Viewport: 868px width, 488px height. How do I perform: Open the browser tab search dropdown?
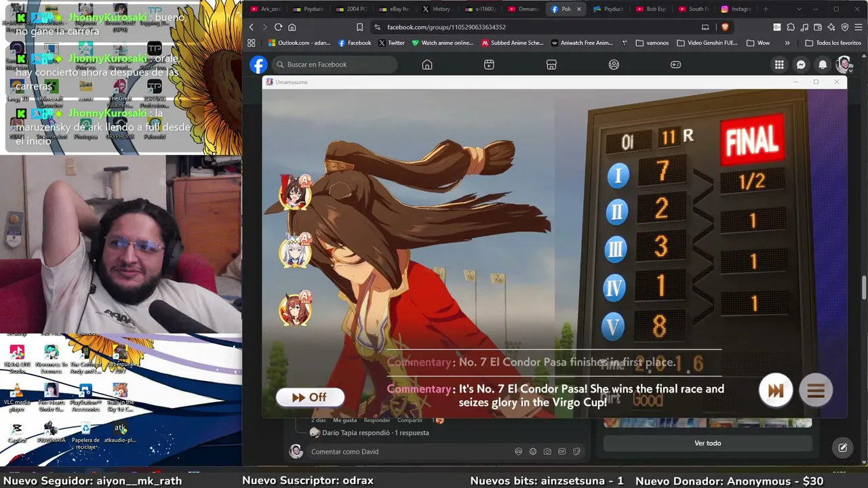pos(799,9)
